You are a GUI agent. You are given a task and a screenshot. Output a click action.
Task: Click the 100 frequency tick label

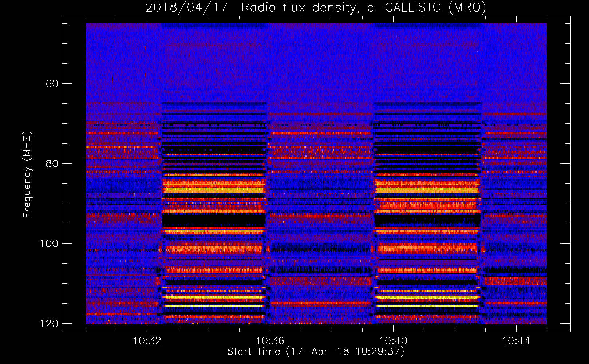point(49,244)
